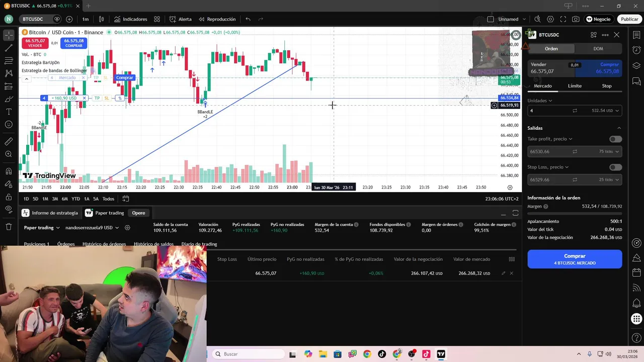Toggle magnet mode for drawings
Viewport: 644px width, 362px height.
(x=9, y=171)
